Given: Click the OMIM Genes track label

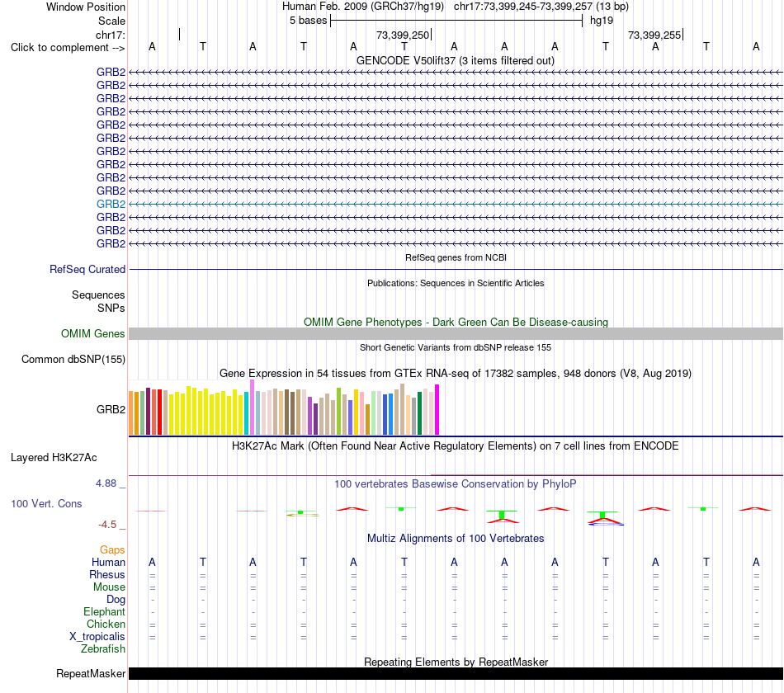Looking at the screenshot, I should pyautogui.click(x=93, y=333).
